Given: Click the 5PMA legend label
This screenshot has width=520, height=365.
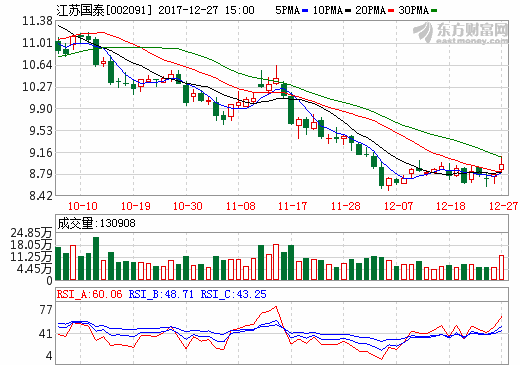Looking at the screenshot, I should [x=287, y=10].
